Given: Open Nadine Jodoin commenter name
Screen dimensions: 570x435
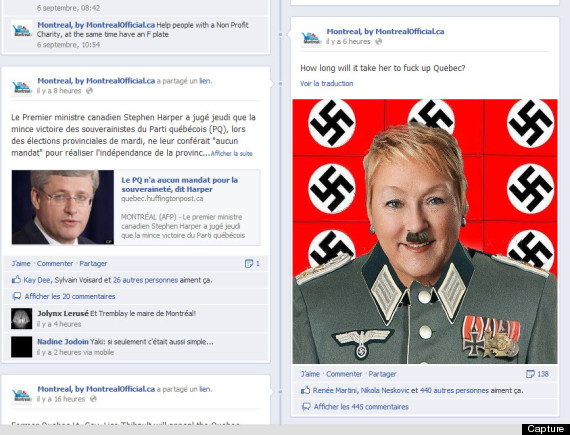Looking at the screenshot, I should click(63, 342).
